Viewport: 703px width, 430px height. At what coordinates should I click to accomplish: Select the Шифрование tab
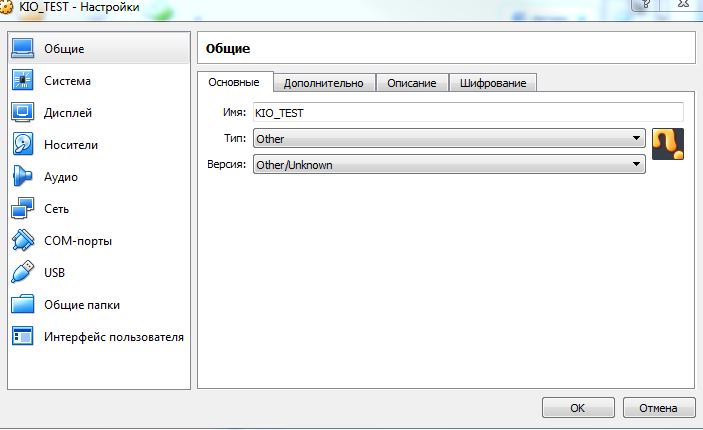492,83
